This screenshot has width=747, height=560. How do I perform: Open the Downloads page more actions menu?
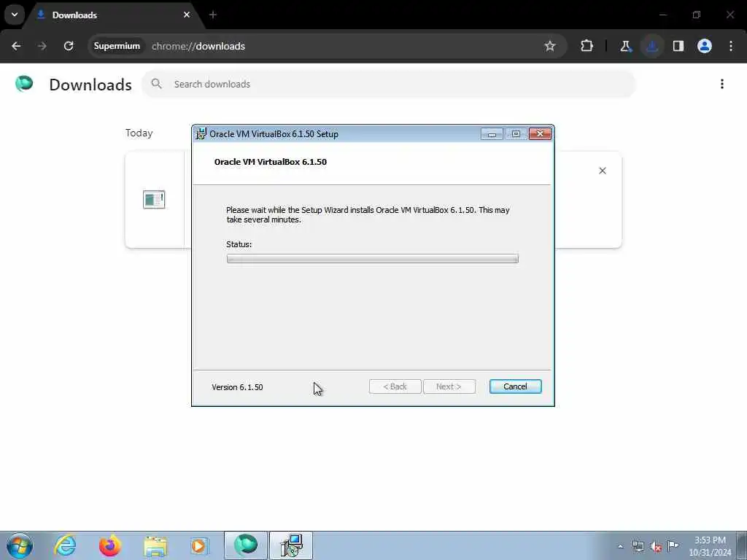pyautogui.click(x=722, y=84)
